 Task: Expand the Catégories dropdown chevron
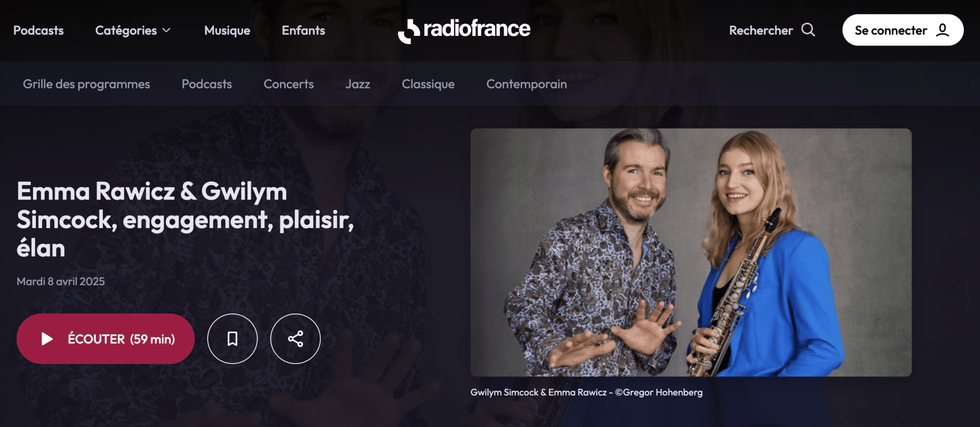(x=167, y=30)
